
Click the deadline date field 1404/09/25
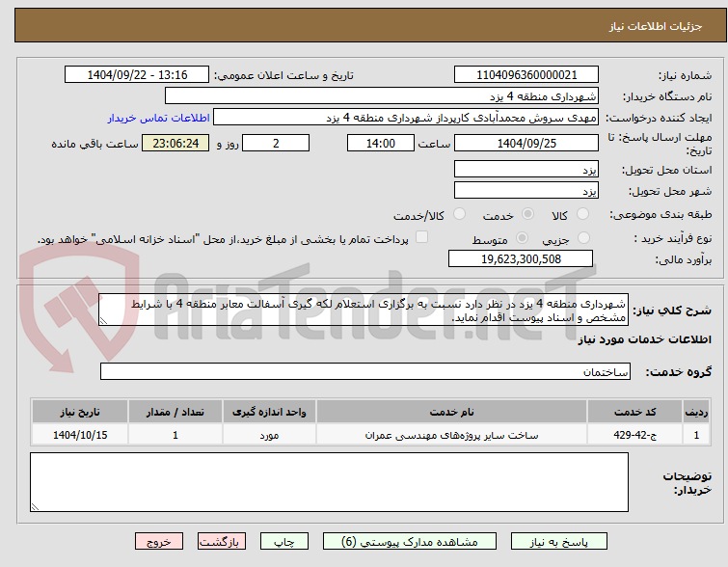[x=526, y=143]
